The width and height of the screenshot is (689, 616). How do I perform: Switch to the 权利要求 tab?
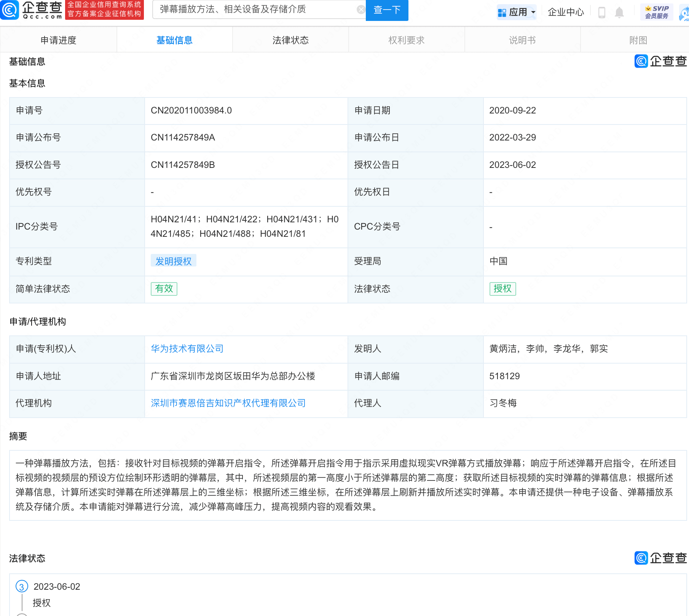(406, 40)
